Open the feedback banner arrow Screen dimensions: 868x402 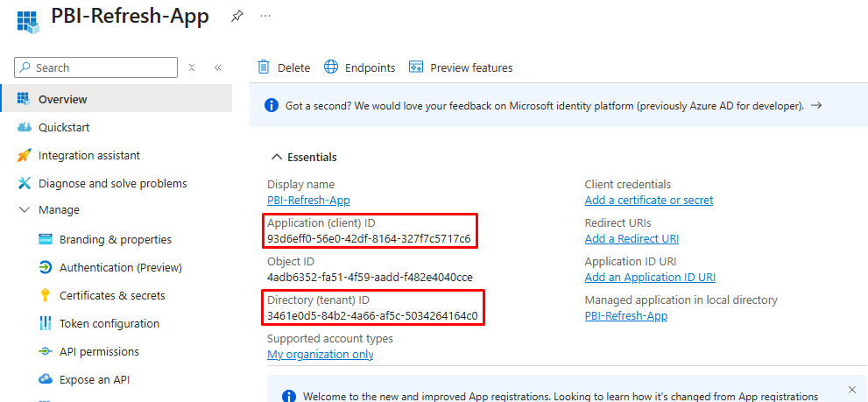coord(816,105)
